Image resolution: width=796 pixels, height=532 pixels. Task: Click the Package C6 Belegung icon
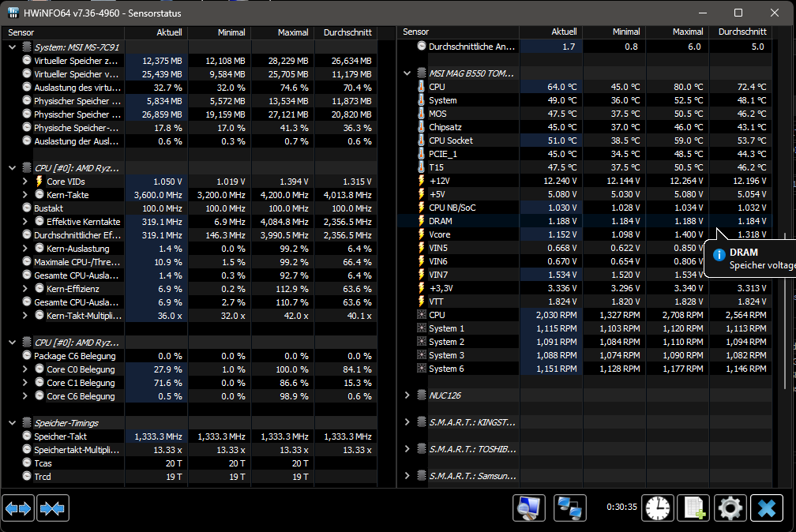click(27, 355)
